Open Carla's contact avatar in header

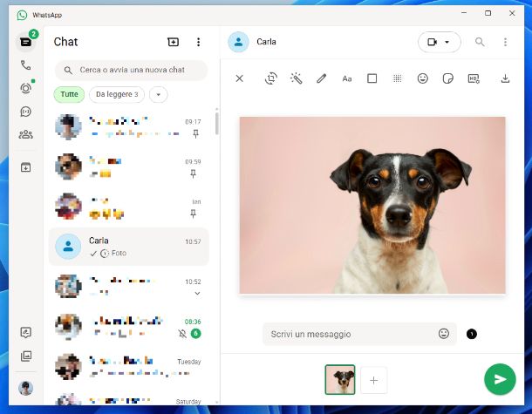tap(238, 42)
